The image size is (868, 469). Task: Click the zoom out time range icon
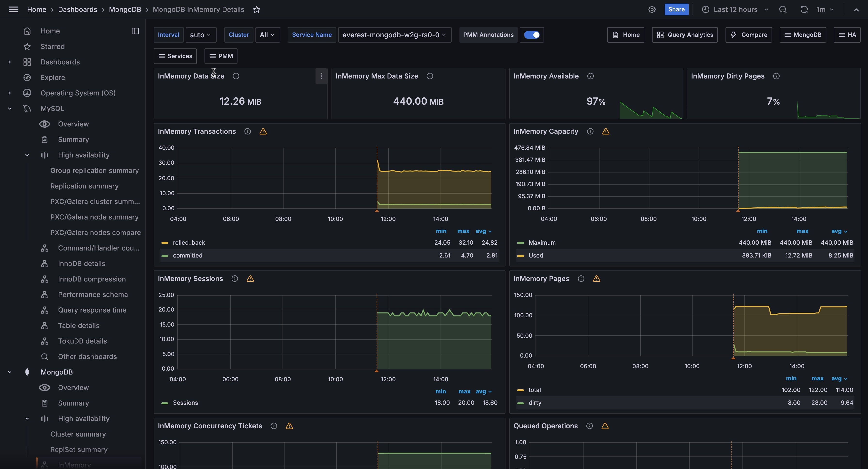coord(782,9)
